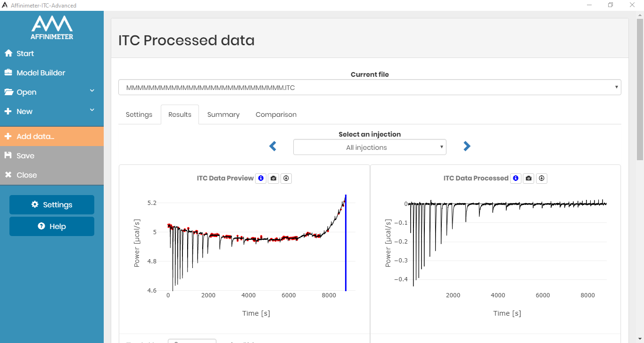Viewport: 644px width, 343px height.
Task: Switch to the Settings tab
Action: pyautogui.click(x=139, y=114)
